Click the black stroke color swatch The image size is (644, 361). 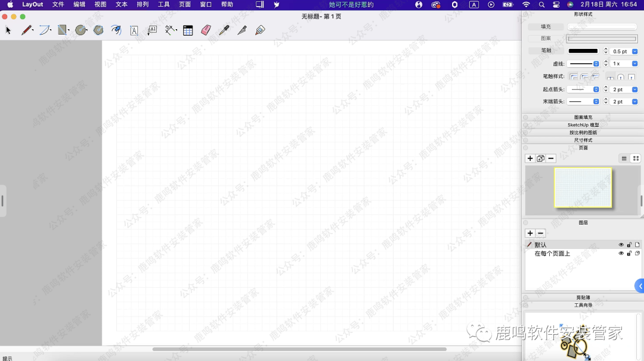coord(583,51)
